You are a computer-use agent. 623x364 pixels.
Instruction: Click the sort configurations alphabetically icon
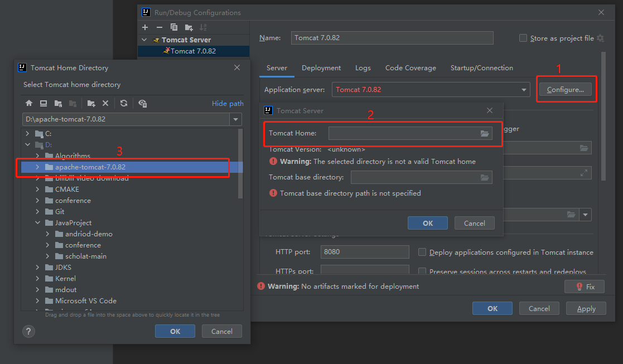coord(203,27)
